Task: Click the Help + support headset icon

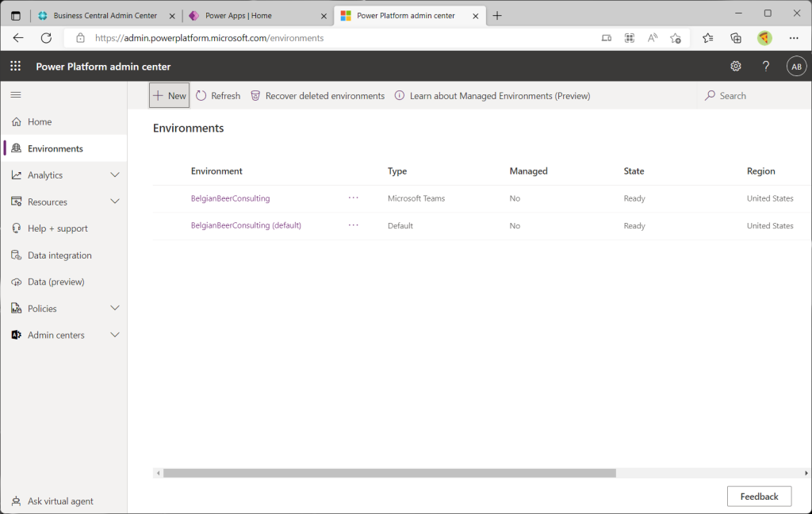Action: click(x=17, y=228)
